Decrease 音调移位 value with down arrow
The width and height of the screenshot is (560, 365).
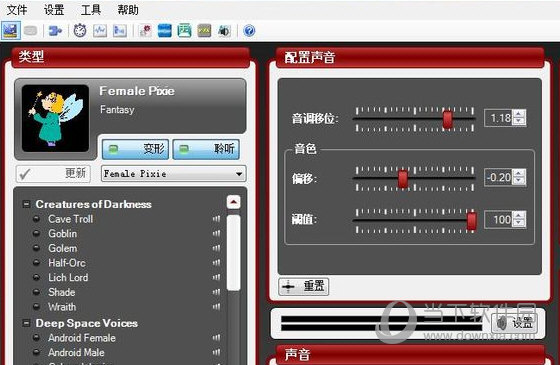coord(519,121)
